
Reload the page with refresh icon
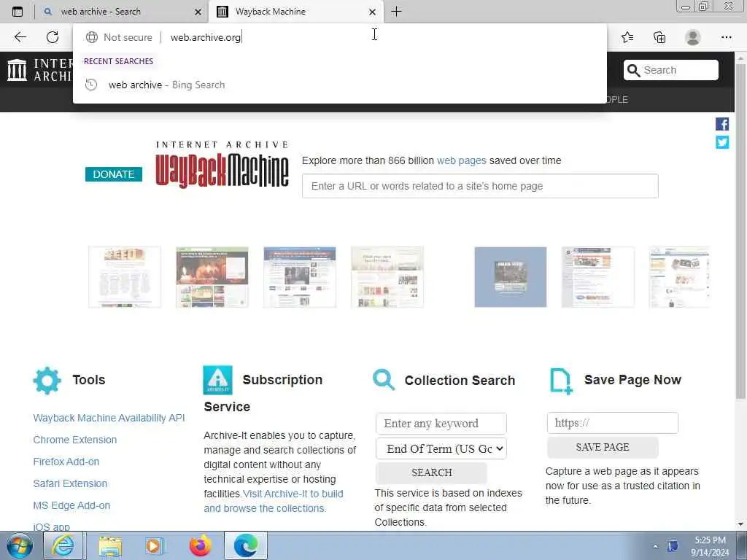53,37
